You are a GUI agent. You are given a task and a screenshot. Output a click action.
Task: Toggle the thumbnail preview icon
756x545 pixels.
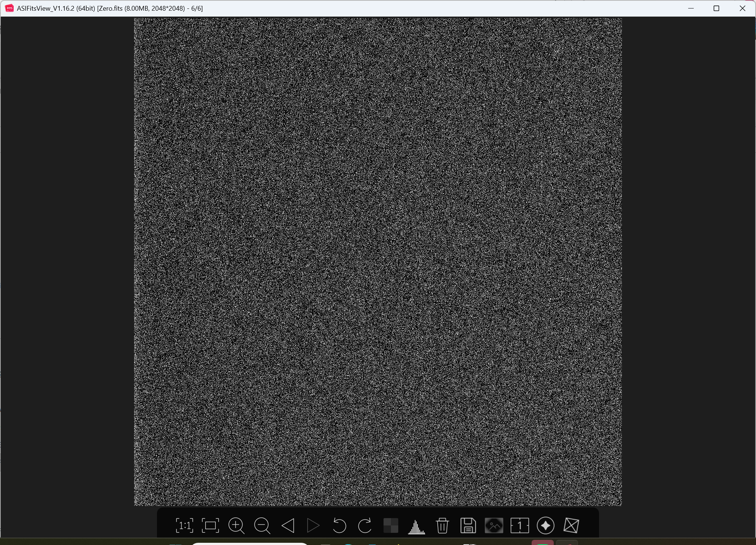494,525
